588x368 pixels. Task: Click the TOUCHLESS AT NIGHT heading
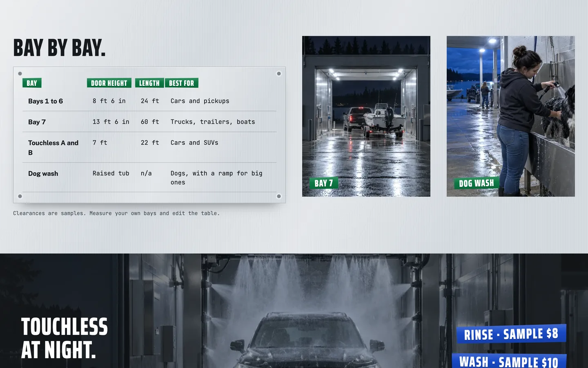[65, 338]
